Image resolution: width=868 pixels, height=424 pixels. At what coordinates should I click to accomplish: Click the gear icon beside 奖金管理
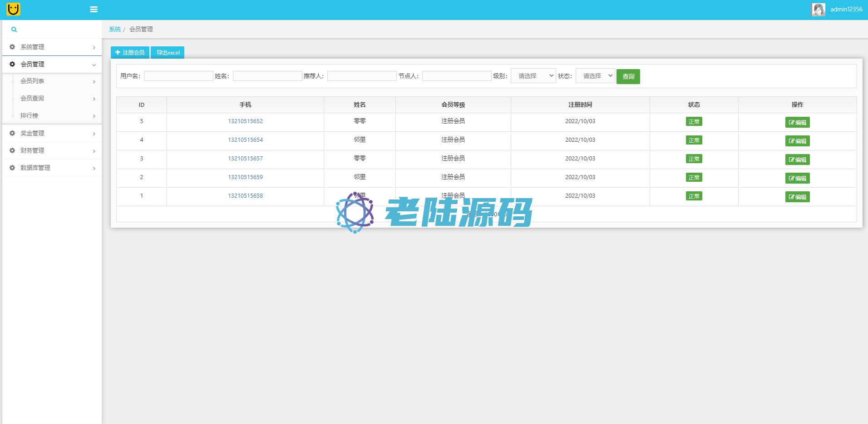click(12, 133)
